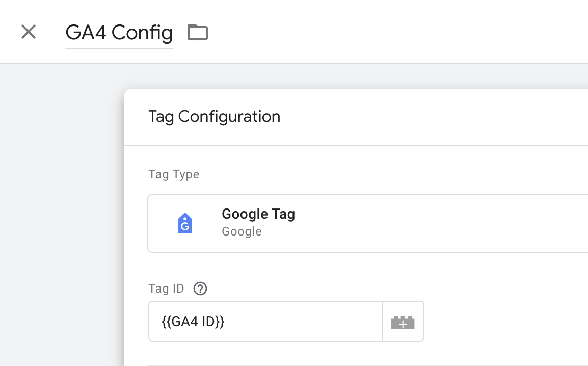Click the underline beneath GA4 Config title
This screenshot has height=366, width=588.
click(x=119, y=49)
